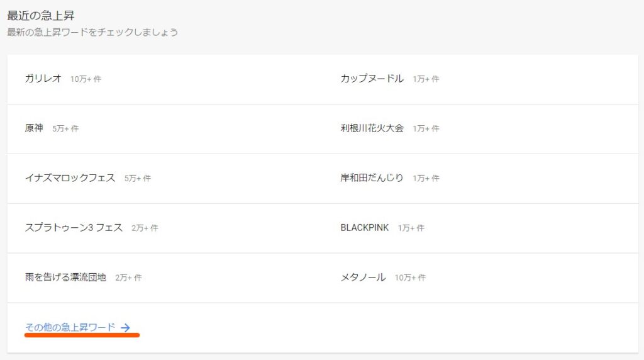Click the 最近の急上昇 section heading

click(x=41, y=16)
